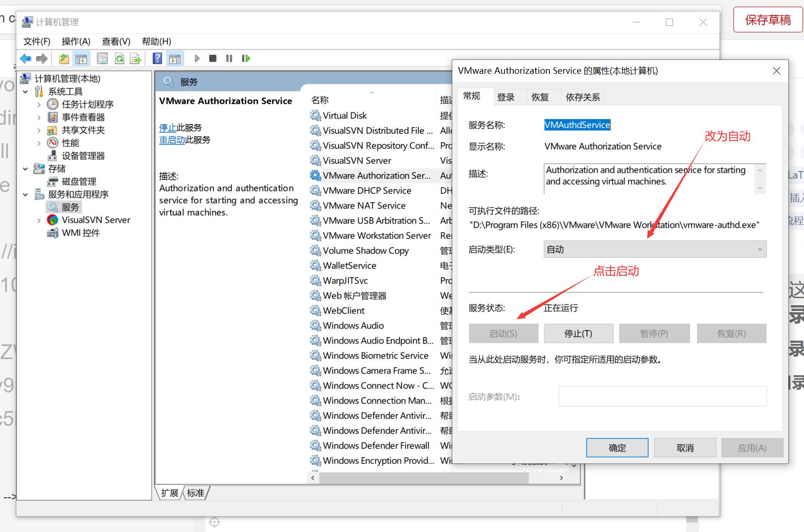Click the 保存草稿 button behind the window
The image size is (804, 532).
(x=768, y=20)
